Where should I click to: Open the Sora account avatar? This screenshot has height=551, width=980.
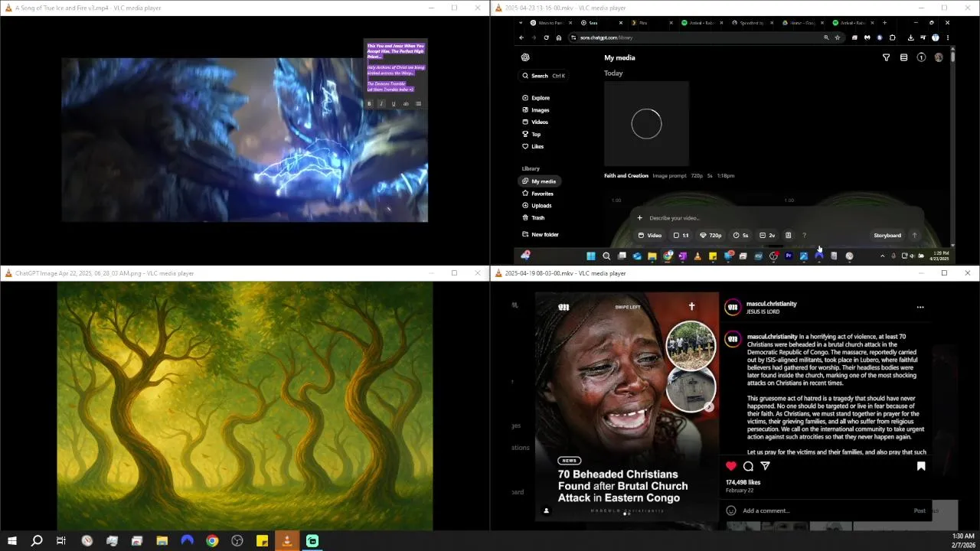point(939,57)
